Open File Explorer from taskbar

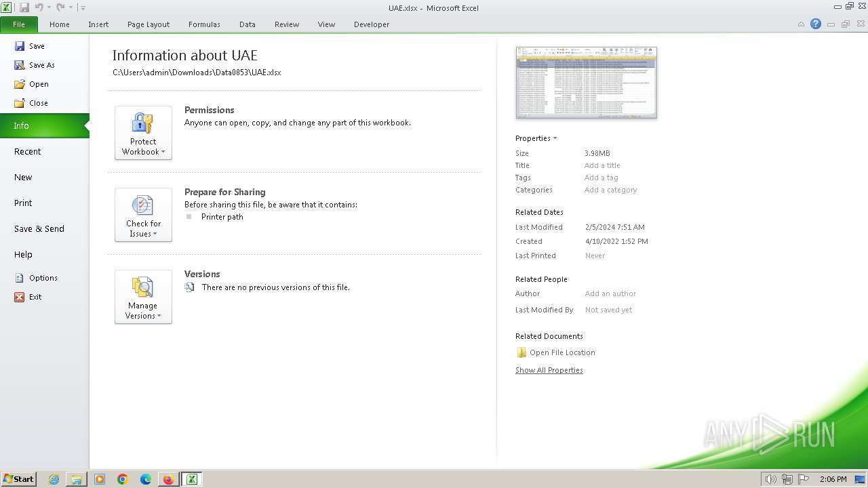tap(77, 479)
